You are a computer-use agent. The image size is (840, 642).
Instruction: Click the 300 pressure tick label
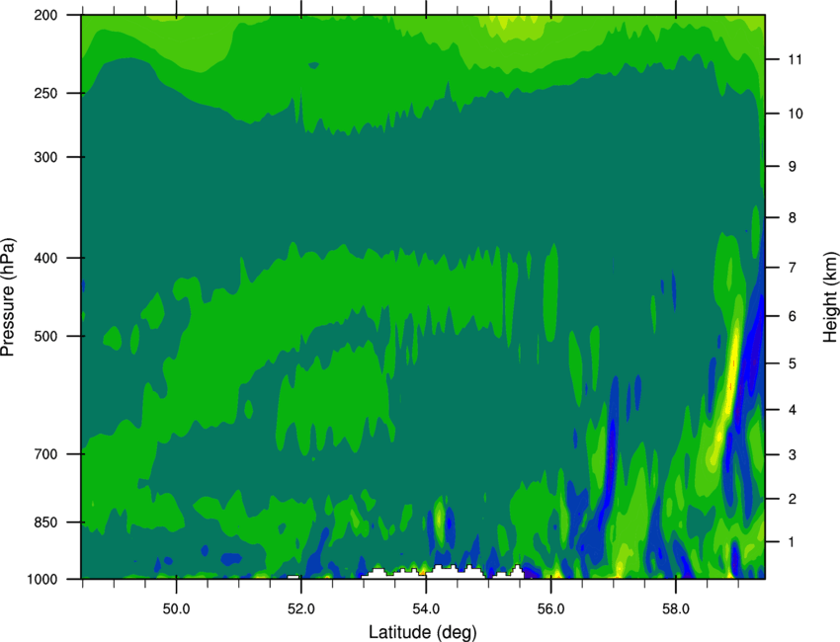tap(45, 157)
